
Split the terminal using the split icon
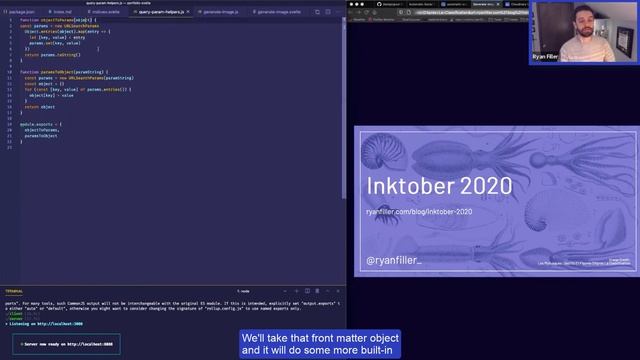click(x=307, y=291)
